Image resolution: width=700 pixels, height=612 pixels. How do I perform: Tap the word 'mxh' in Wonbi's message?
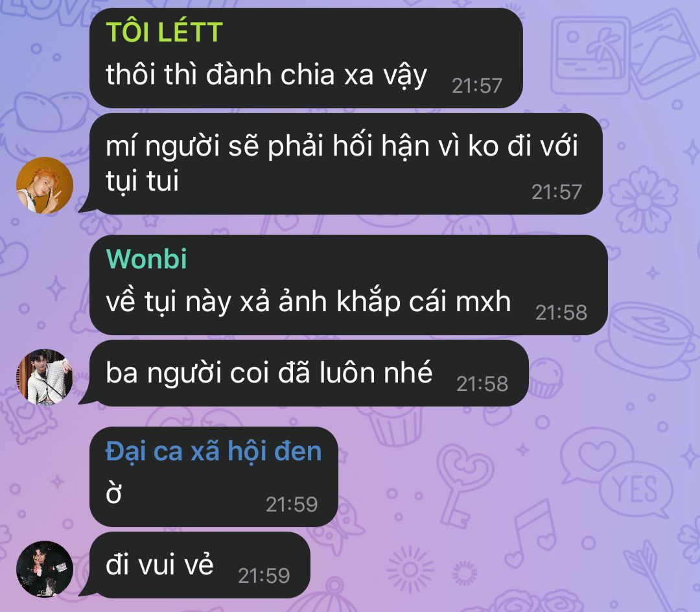click(483, 301)
